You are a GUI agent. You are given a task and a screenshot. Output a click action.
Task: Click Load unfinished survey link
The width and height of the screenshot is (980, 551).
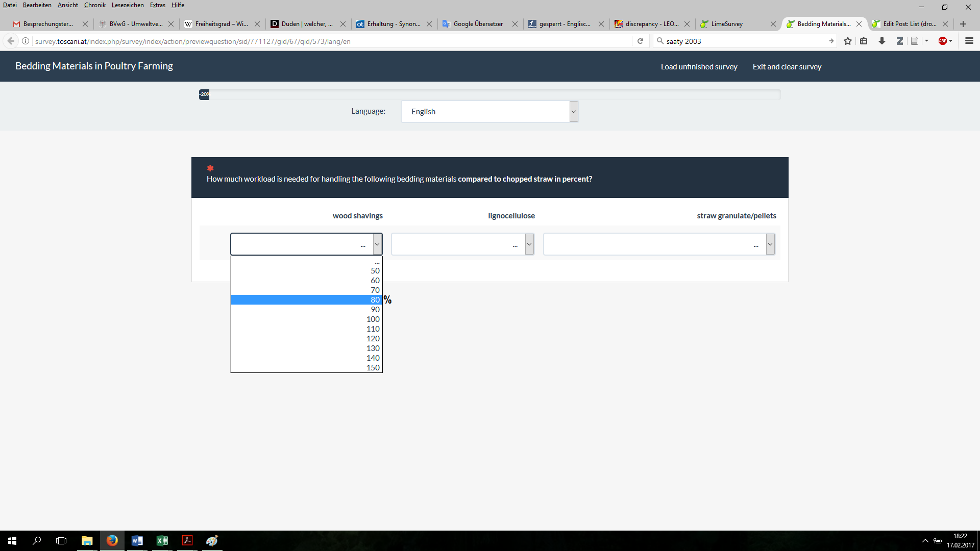point(699,67)
